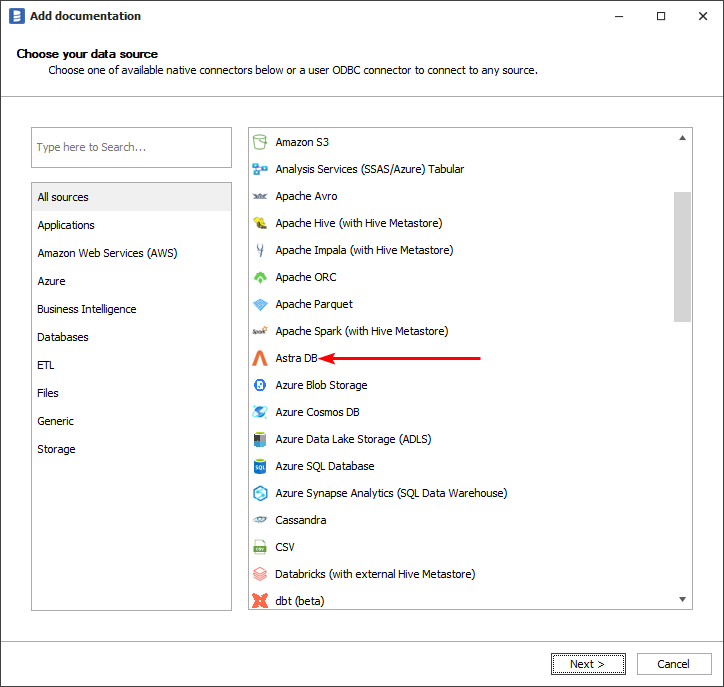Filter sources by Storage category

57,449
